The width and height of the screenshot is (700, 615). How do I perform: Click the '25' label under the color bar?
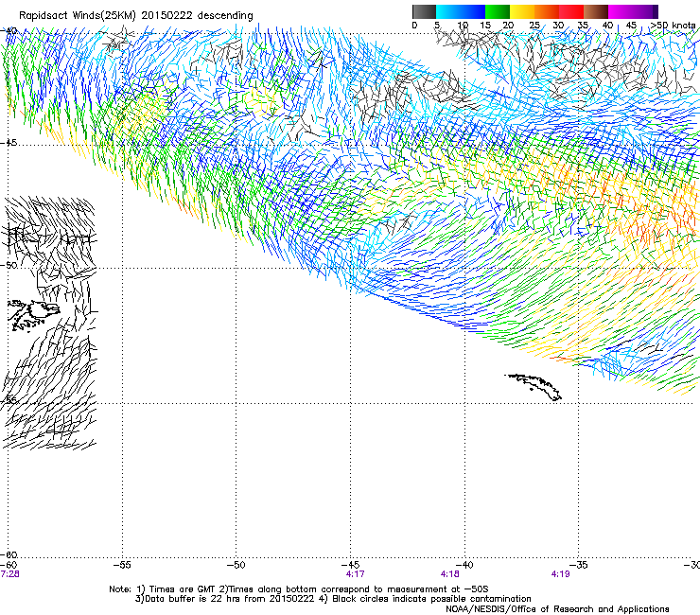[534, 26]
